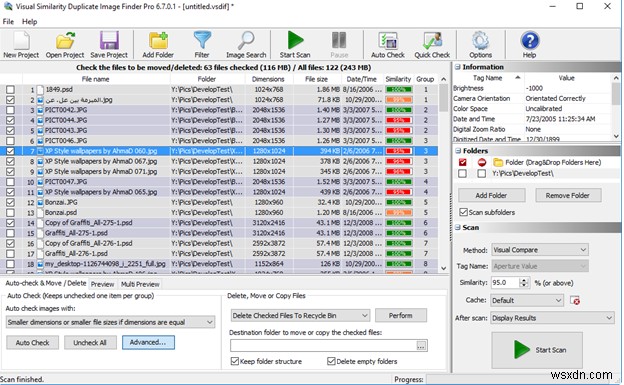Sort by the Tag Name column header
This screenshot has height=385, width=624.
coord(488,78)
